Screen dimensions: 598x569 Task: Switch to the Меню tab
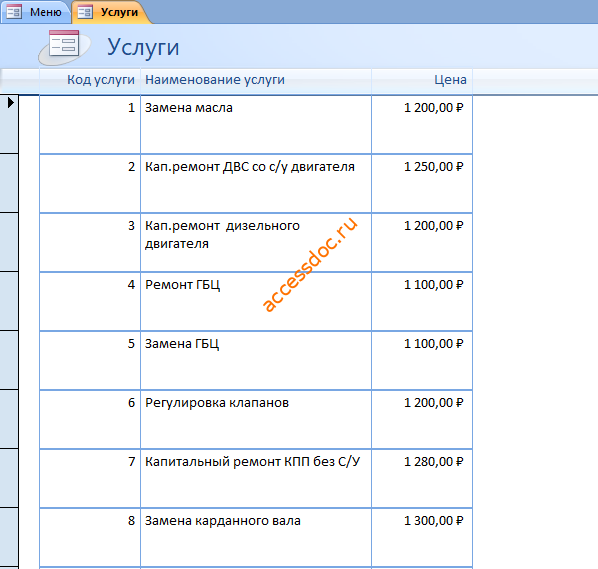(35, 12)
